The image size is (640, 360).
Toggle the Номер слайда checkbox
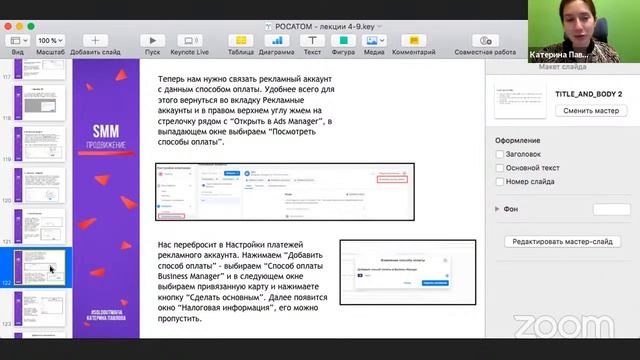500,182
